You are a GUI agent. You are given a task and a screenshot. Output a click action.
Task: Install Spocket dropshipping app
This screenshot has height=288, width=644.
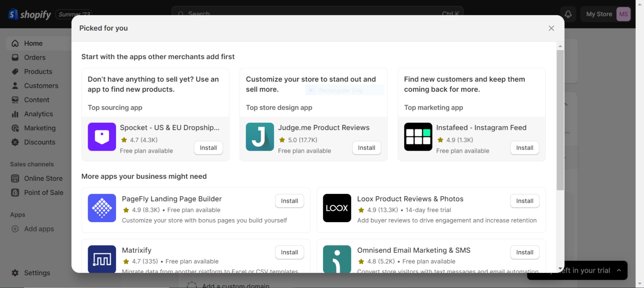pos(208,148)
